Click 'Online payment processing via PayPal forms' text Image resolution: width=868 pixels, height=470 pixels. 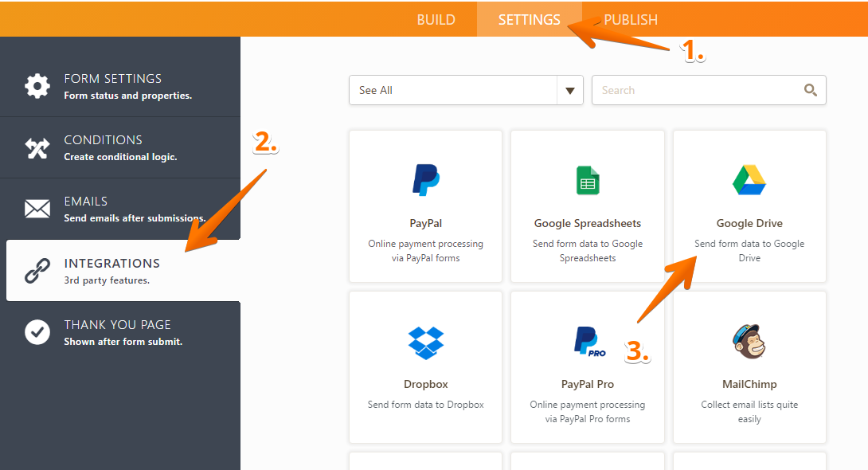click(426, 251)
